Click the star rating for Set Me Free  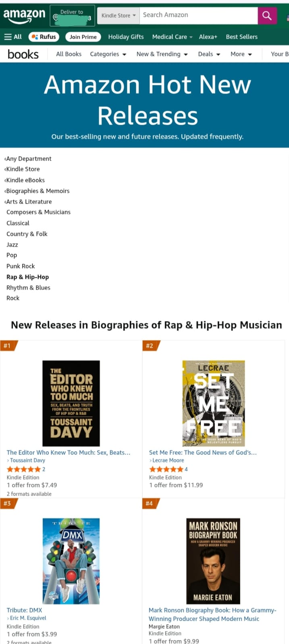(x=166, y=469)
